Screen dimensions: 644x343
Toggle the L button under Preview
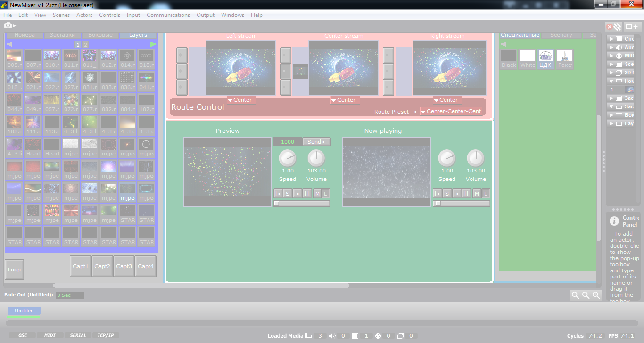pos(326,194)
